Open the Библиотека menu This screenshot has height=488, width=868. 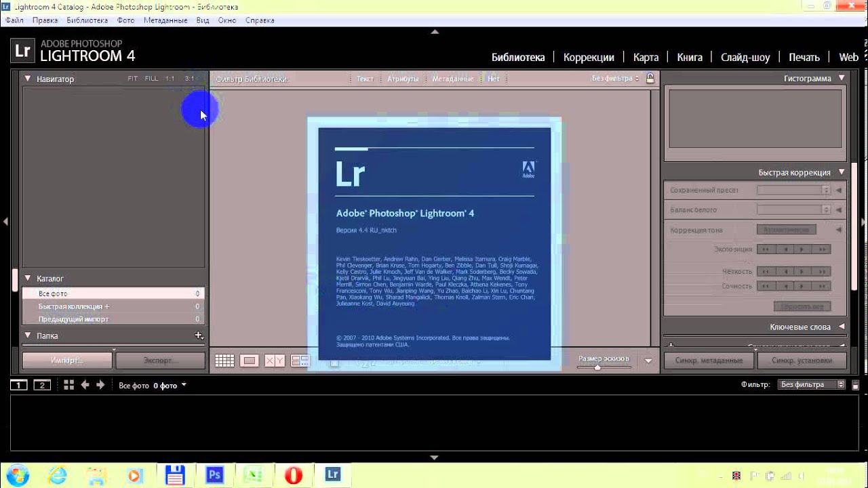tap(87, 20)
